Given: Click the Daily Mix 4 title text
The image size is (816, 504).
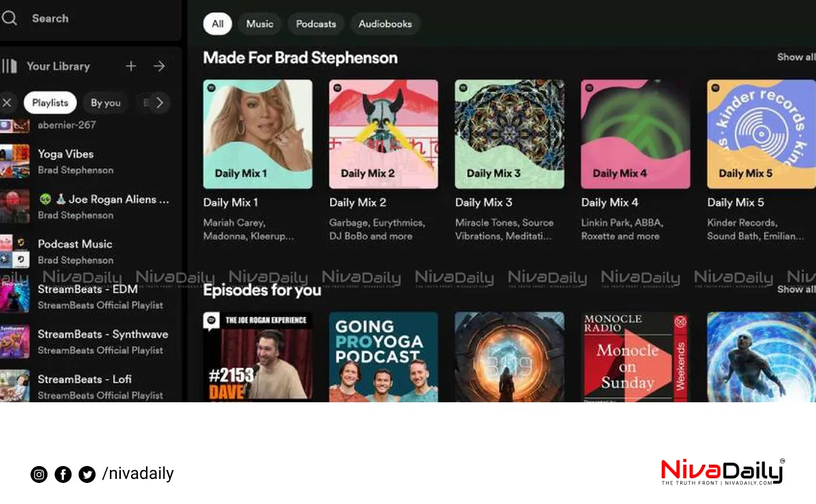Looking at the screenshot, I should tap(610, 202).
